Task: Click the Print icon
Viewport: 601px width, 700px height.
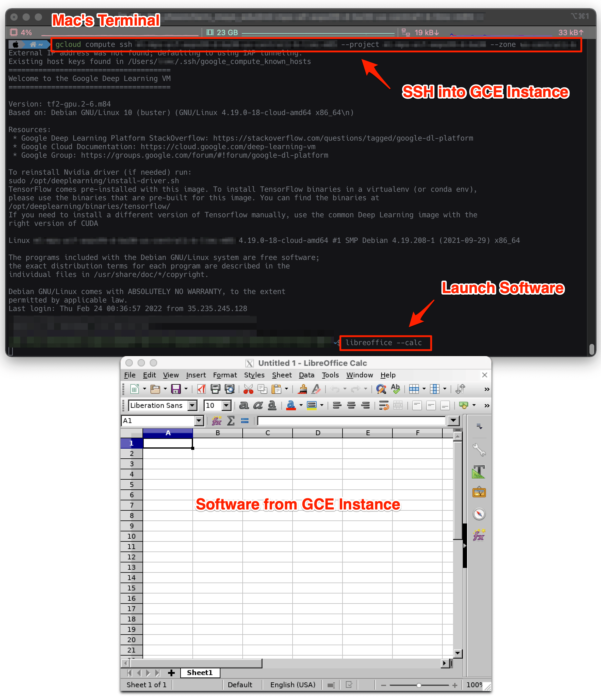Action: pyautogui.click(x=215, y=389)
